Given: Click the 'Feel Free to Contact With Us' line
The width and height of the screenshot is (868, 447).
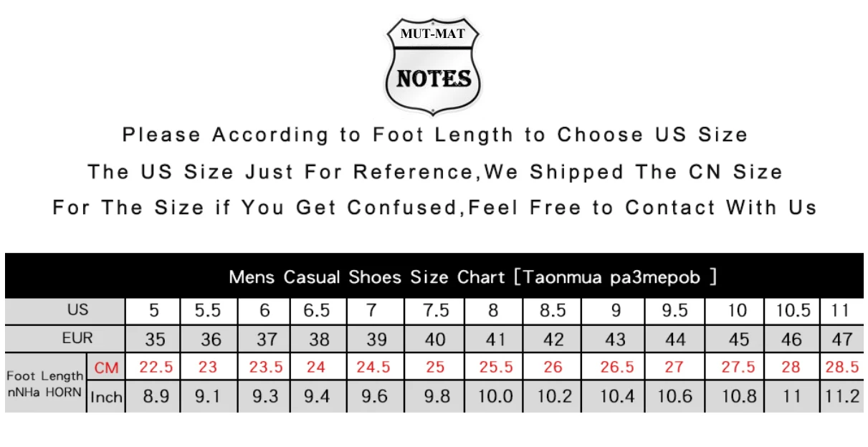Looking at the screenshot, I should point(435,208).
